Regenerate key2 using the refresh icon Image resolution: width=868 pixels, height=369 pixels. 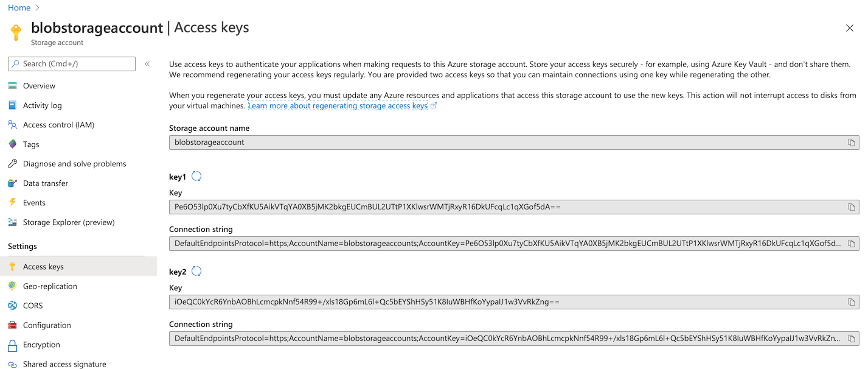tap(196, 271)
